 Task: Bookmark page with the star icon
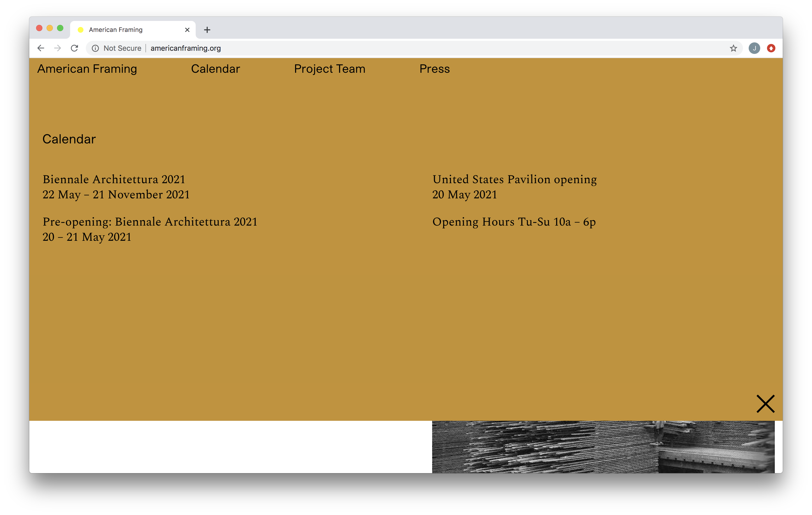[x=733, y=48]
